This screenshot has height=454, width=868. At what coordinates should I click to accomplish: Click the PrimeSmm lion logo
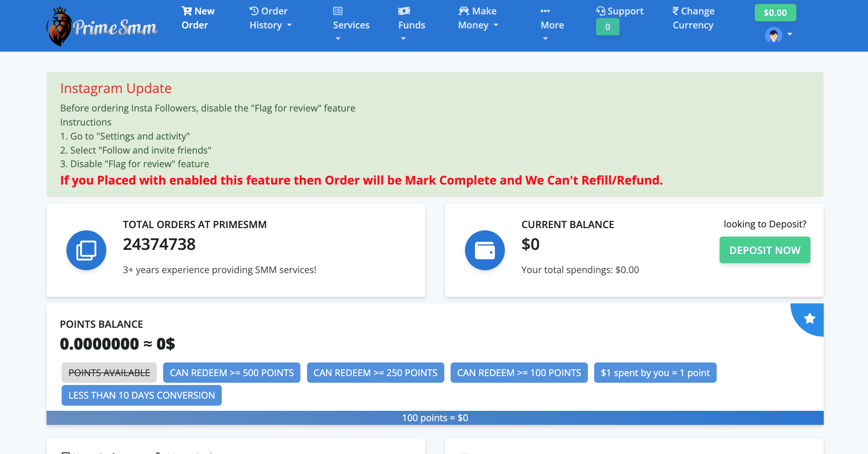point(60,27)
